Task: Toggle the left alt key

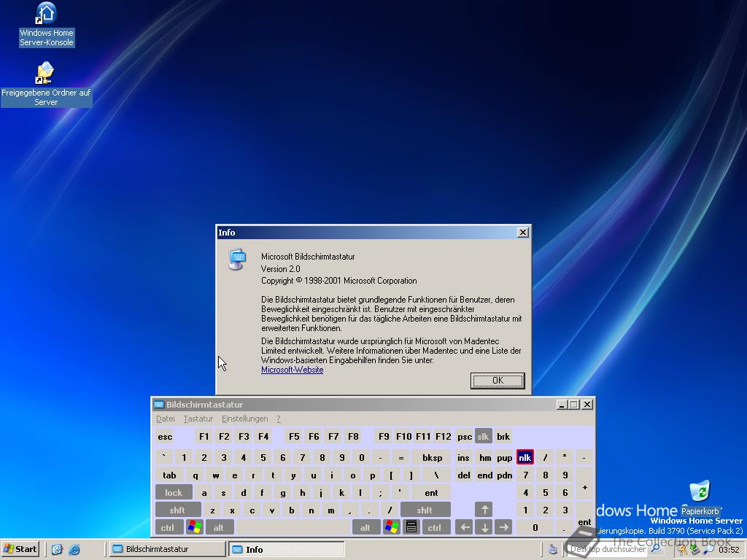Action: (219, 527)
